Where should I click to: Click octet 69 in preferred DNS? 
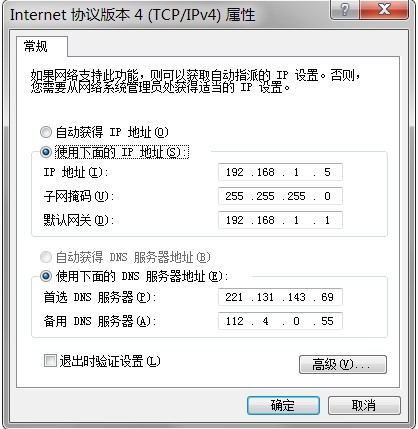pos(327,297)
